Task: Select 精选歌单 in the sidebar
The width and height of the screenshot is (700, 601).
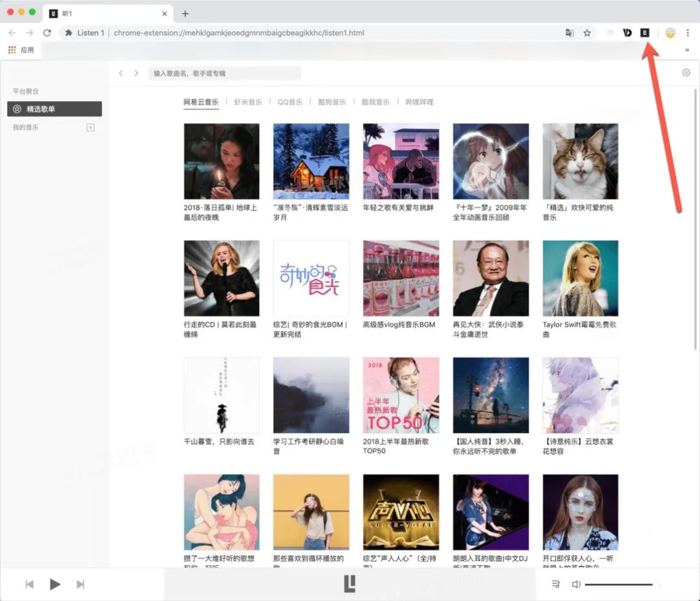Action: pyautogui.click(x=54, y=109)
